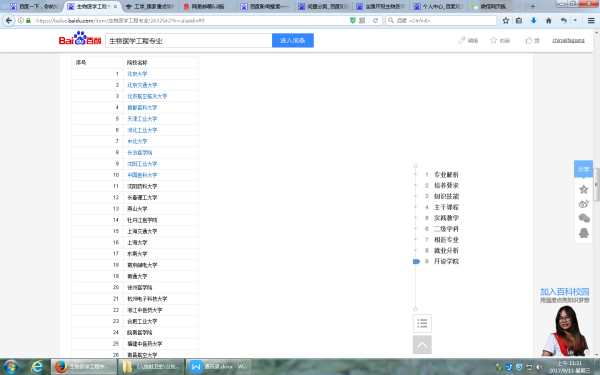Open the 天津工业大学 link in row 5
The image size is (600, 375).
[142, 119]
